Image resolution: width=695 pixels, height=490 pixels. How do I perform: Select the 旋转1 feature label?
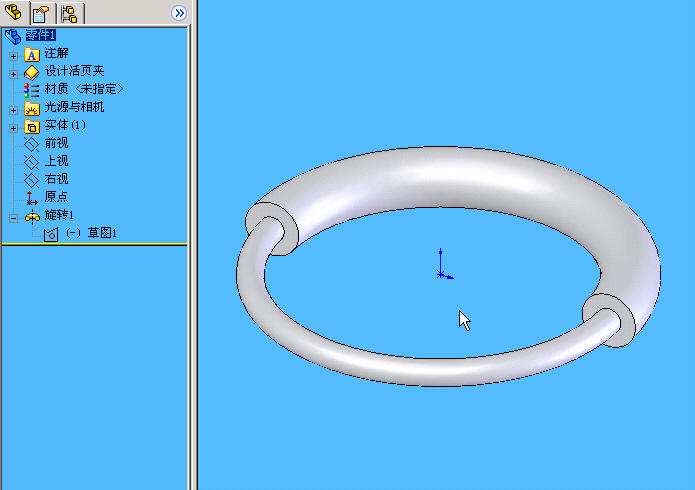point(59,215)
